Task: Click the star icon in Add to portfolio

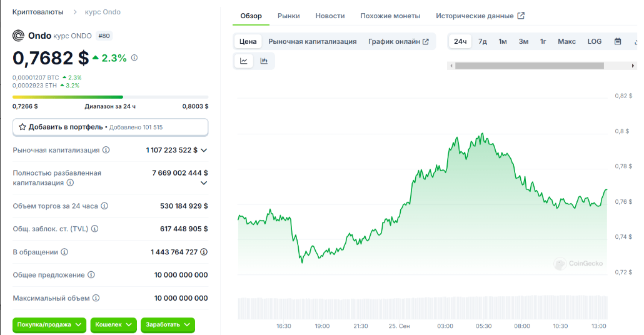Action: click(23, 127)
